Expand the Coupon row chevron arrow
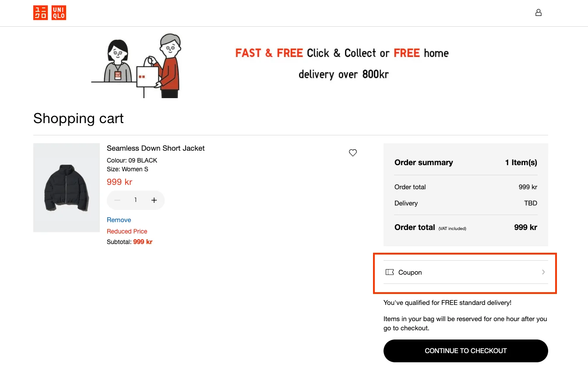 (x=543, y=272)
